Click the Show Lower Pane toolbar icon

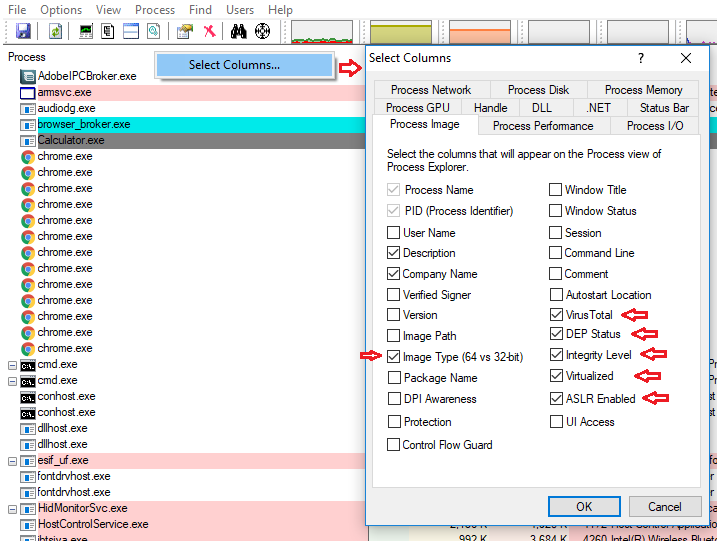(130, 31)
